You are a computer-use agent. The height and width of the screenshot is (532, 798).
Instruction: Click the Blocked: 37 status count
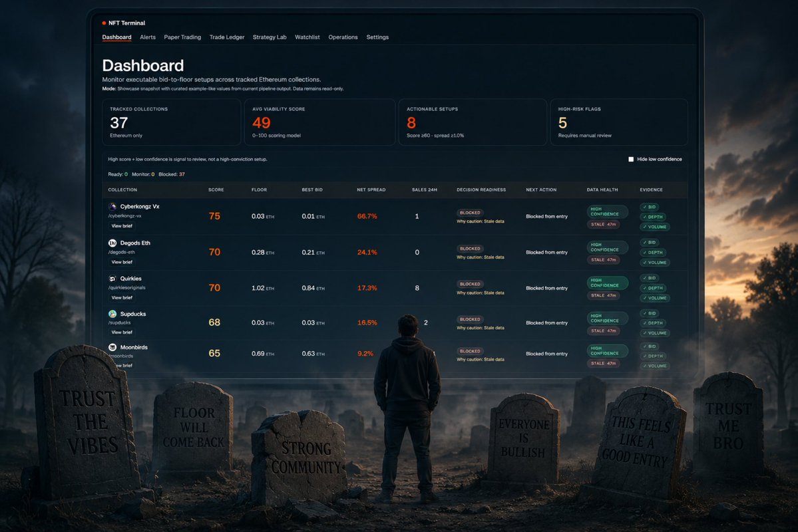[x=172, y=174]
